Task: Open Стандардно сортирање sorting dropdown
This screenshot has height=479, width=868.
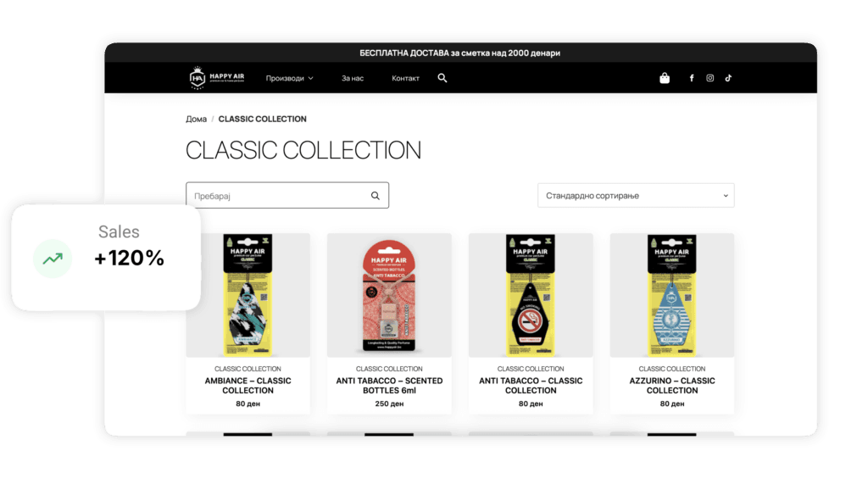Action: pyautogui.click(x=636, y=196)
